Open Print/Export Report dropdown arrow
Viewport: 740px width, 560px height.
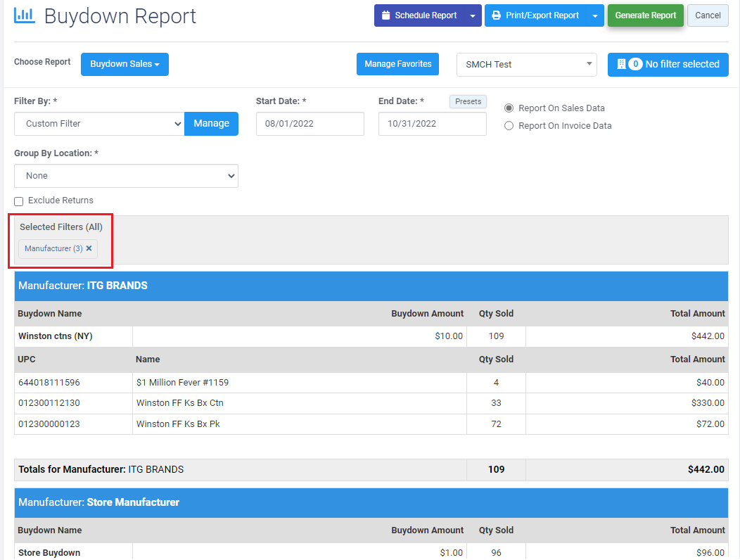[x=595, y=15]
